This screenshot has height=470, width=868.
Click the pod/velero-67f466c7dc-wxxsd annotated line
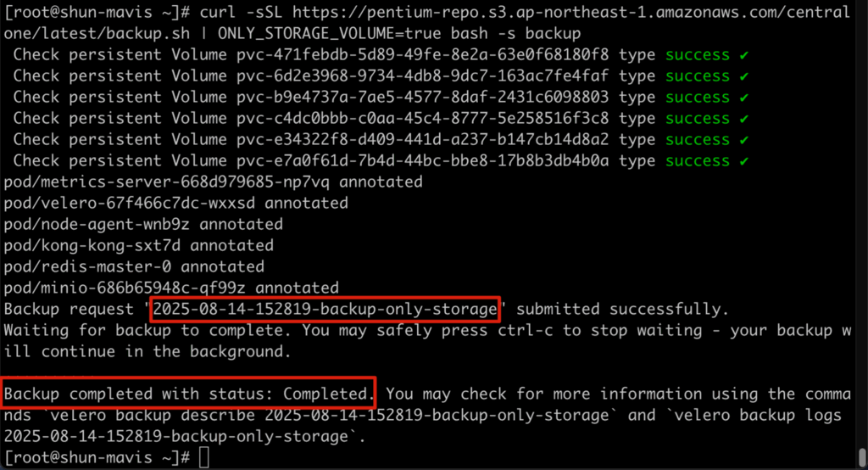click(x=175, y=204)
